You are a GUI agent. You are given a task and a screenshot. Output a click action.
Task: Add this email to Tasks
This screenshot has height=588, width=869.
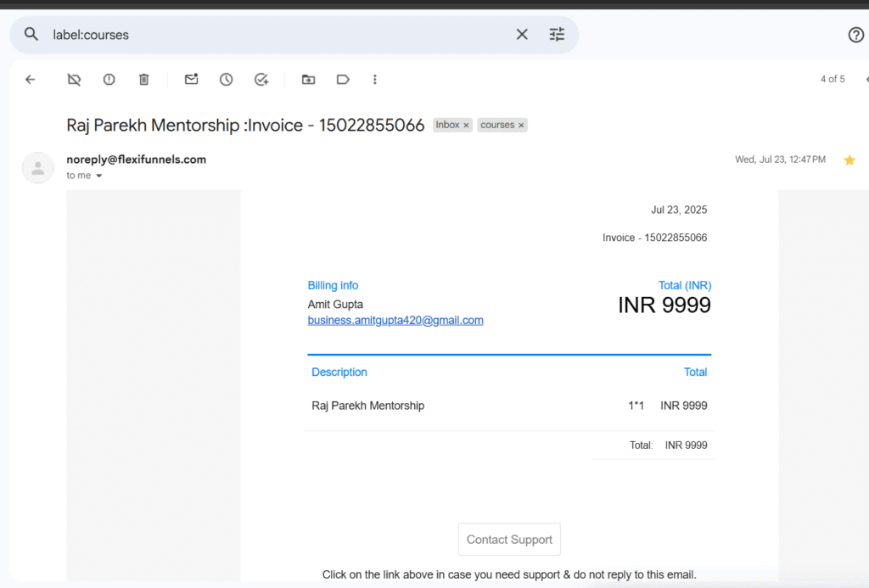coord(261,80)
